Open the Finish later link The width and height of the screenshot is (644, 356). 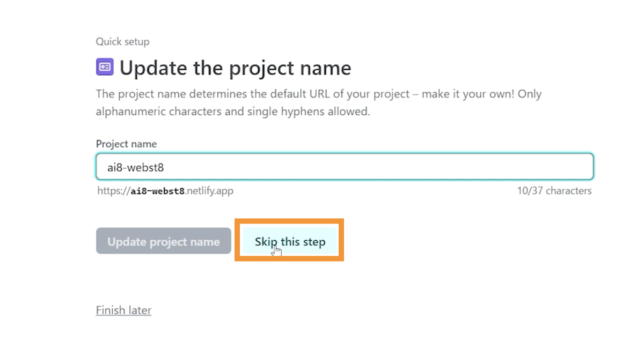(123, 310)
